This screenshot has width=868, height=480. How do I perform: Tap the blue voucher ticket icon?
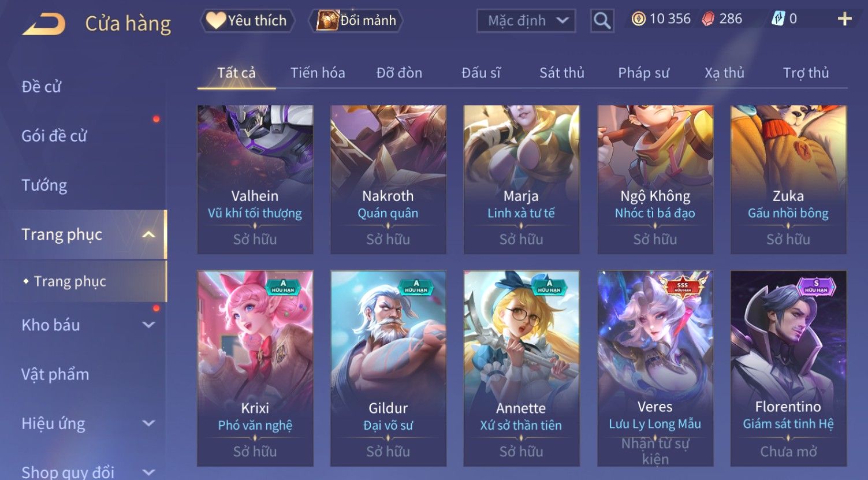click(778, 19)
